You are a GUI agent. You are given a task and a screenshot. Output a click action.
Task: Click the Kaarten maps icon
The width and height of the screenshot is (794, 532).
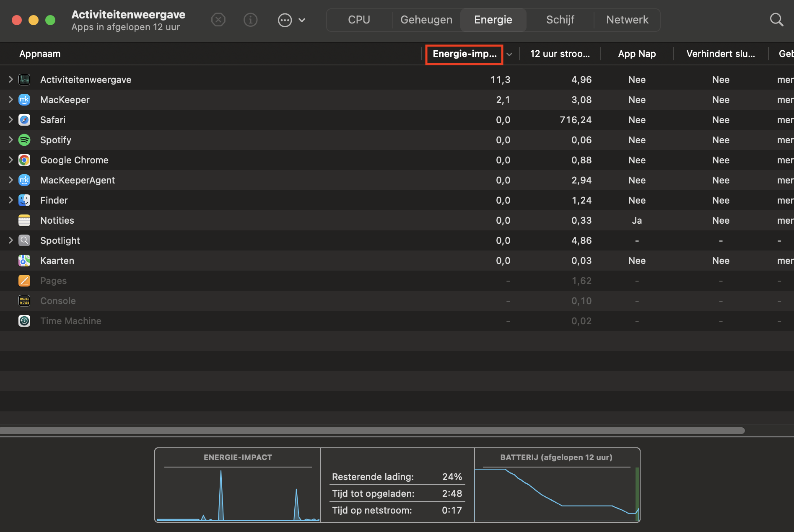pyautogui.click(x=24, y=261)
